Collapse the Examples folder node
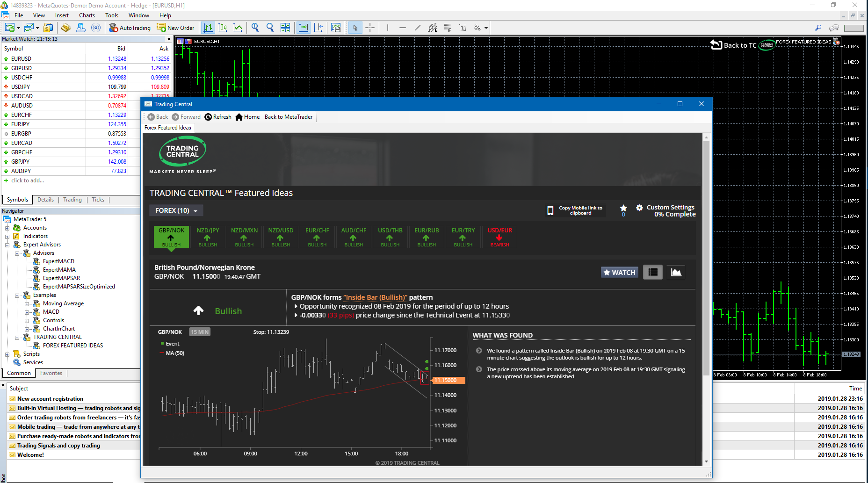 click(x=17, y=296)
